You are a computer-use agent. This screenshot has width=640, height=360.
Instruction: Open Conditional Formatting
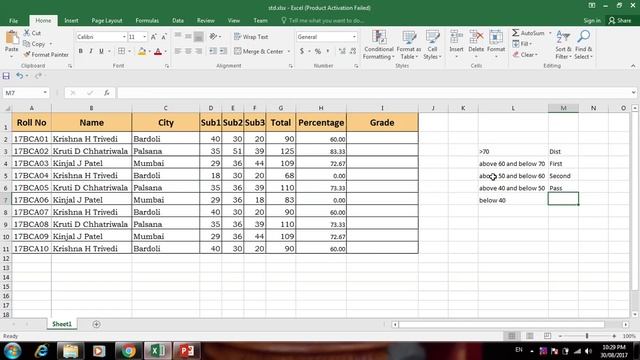tap(379, 44)
